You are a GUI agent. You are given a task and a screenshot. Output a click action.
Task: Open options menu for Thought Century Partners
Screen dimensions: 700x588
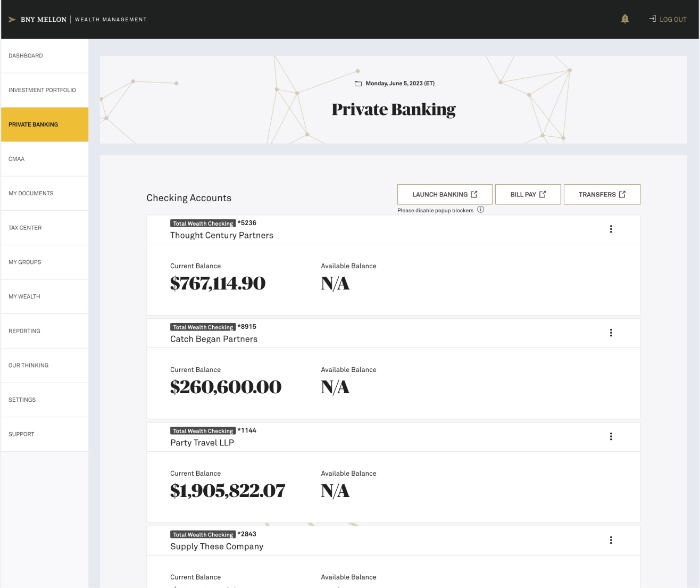pos(611,229)
